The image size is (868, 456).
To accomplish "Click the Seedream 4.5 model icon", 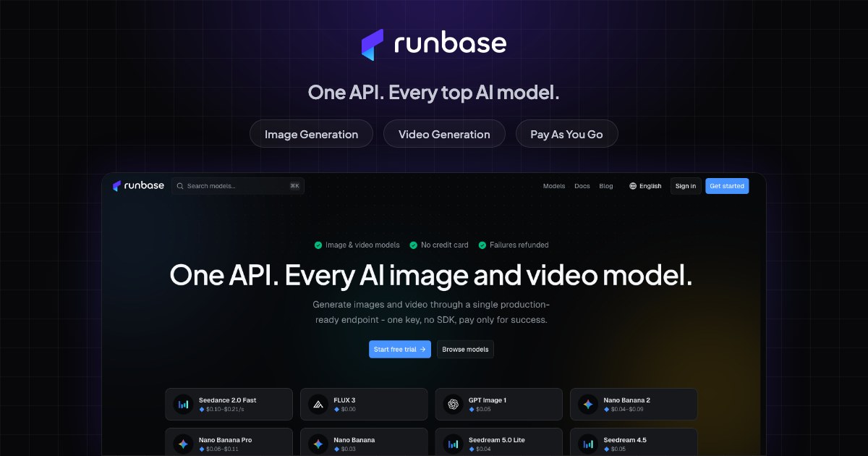I will 588,444.
